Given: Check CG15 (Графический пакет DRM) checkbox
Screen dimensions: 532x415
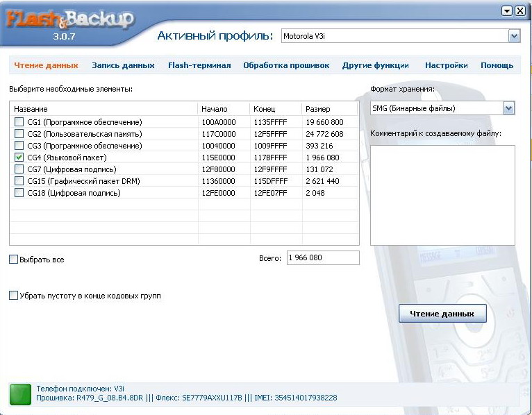Looking at the screenshot, I should click(x=19, y=180).
